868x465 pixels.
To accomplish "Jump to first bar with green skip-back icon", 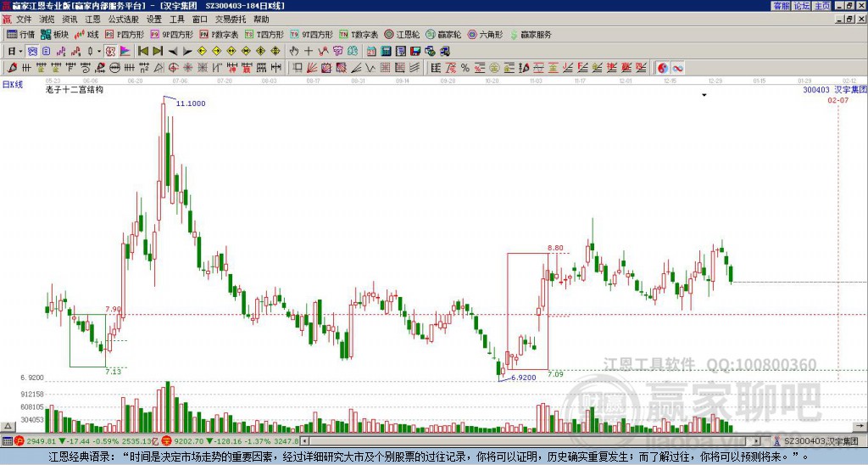I will pos(142,51).
